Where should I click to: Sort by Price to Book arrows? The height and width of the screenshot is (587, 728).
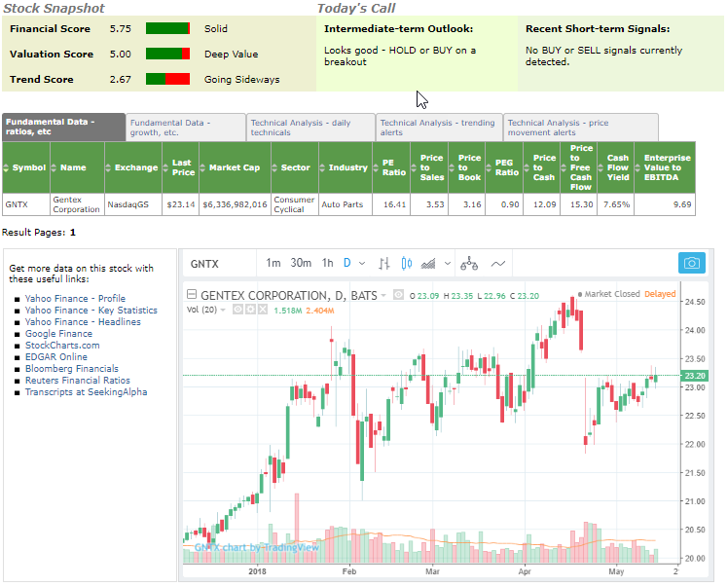pos(452,167)
